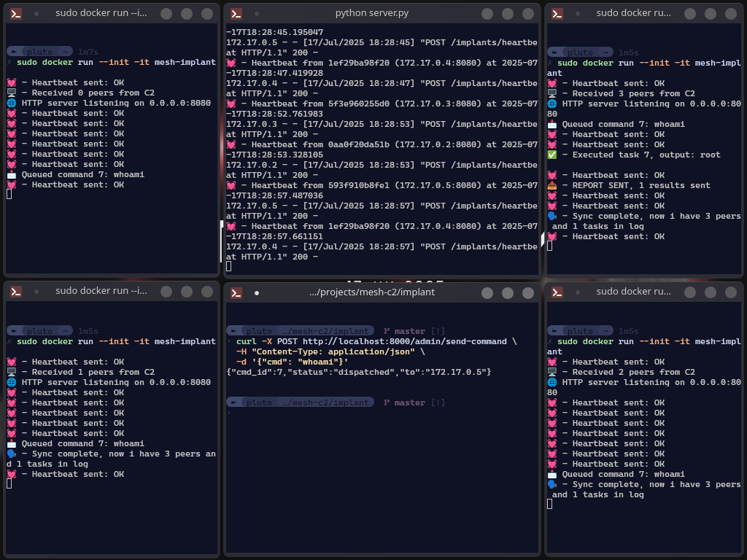This screenshot has width=747, height=560.
Task: Click the "-17T18:28:45.195047" timestamp line
Action: coord(275,32)
